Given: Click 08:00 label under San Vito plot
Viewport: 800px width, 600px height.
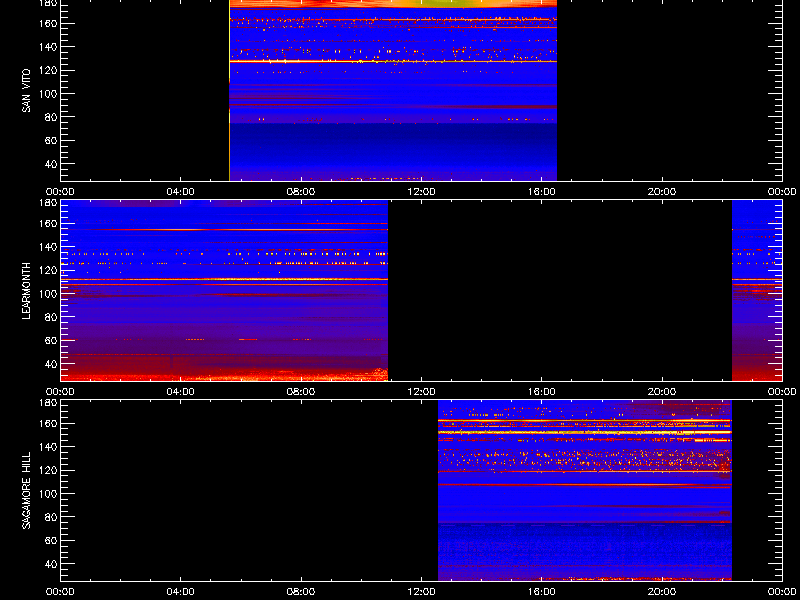Looking at the screenshot, I should pyautogui.click(x=301, y=192).
